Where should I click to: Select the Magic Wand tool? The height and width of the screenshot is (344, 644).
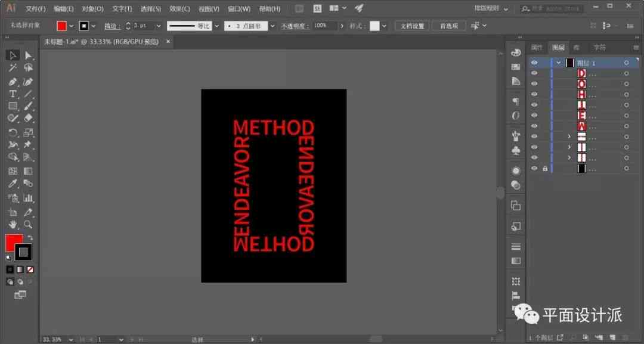click(13, 68)
